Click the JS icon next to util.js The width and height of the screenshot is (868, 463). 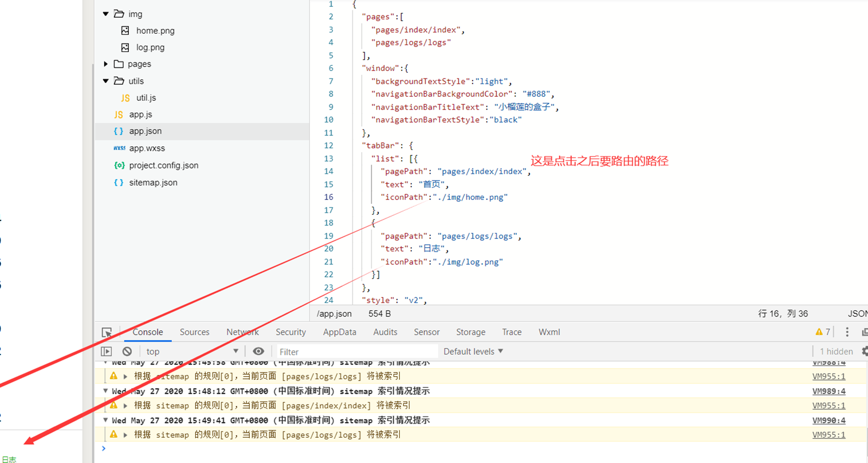point(125,98)
